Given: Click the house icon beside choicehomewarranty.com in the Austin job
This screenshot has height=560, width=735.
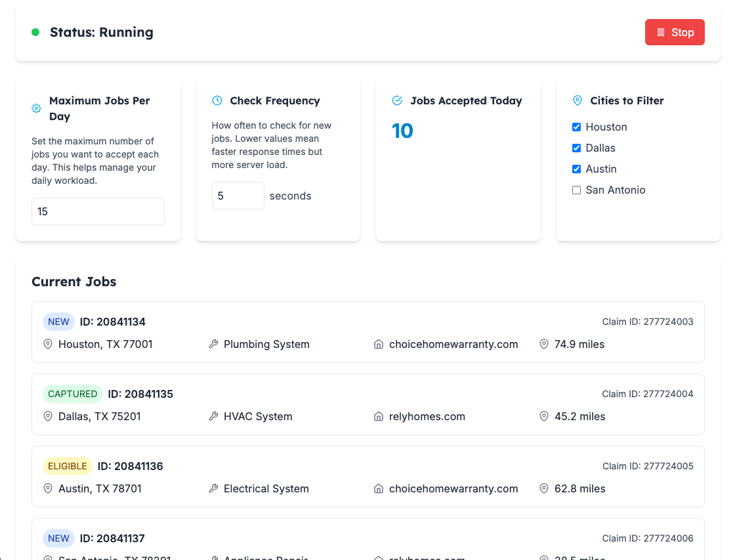Looking at the screenshot, I should (378, 488).
